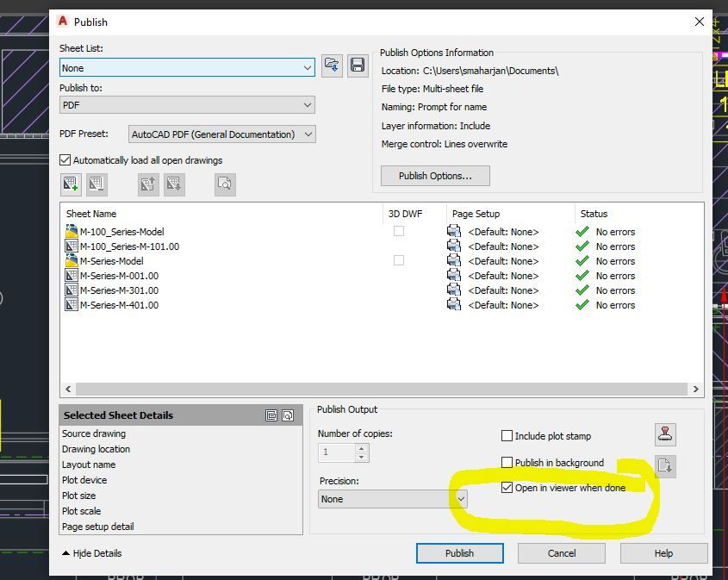Click the Preview sheet icon
Image resolution: width=728 pixels, height=580 pixels.
point(225,184)
